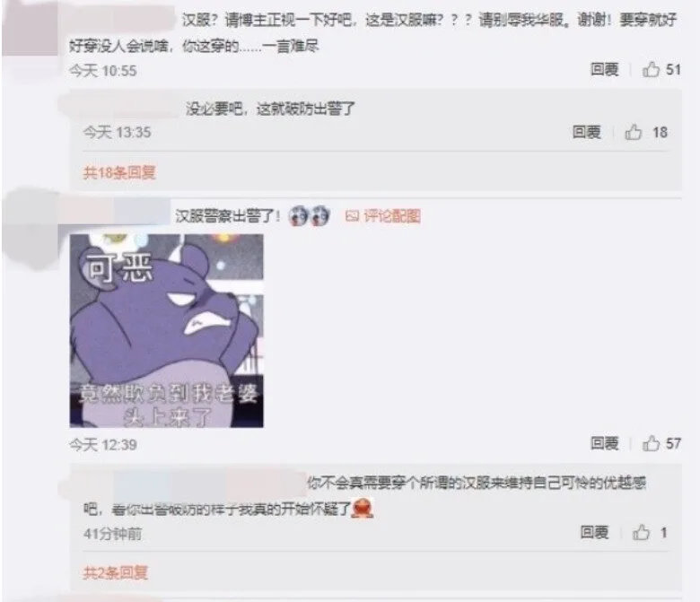Reply to the 今天 12:39 comment
The width and height of the screenshot is (700, 602).
point(605,443)
